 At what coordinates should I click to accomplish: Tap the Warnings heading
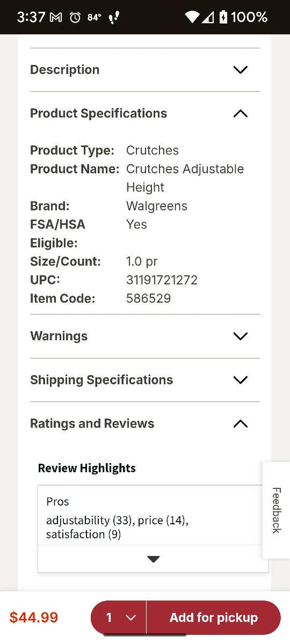pyautogui.click(x=59, y=336)
